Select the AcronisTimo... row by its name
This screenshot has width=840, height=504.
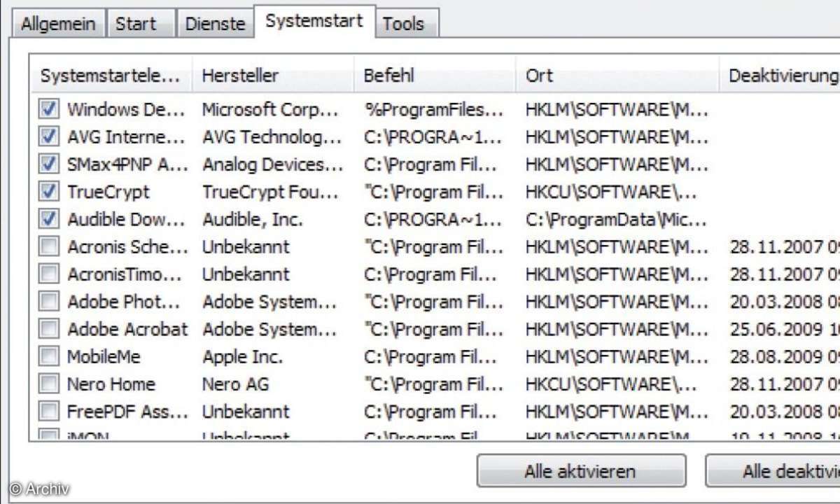tap(124, 274)
